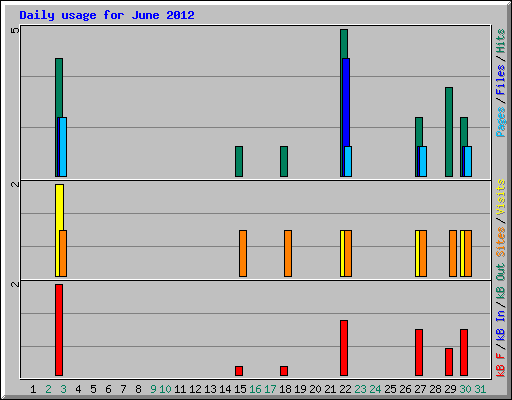Click the cyan Pages bar for day 27
This screenshot has height=400, width=512.
tap(423, 161)
